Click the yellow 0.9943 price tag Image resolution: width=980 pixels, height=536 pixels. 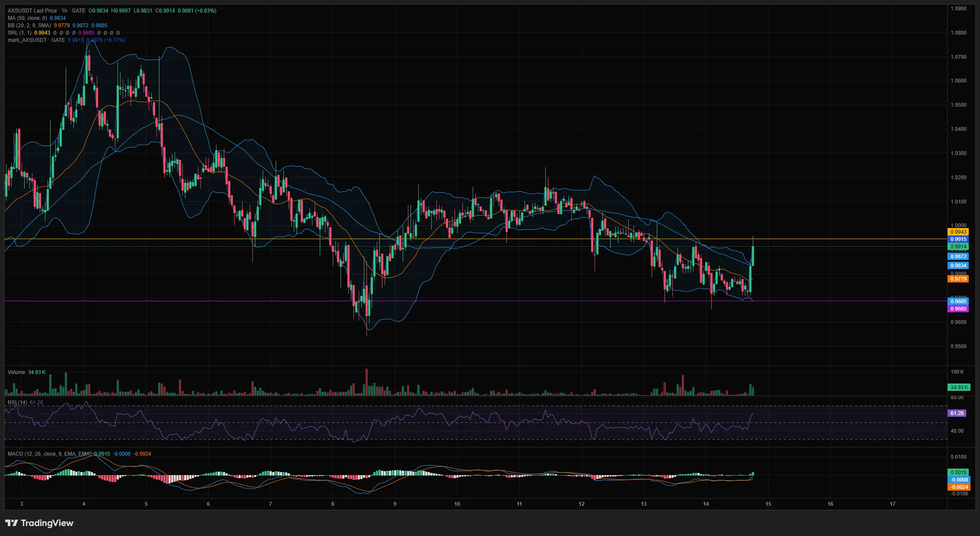958,232
